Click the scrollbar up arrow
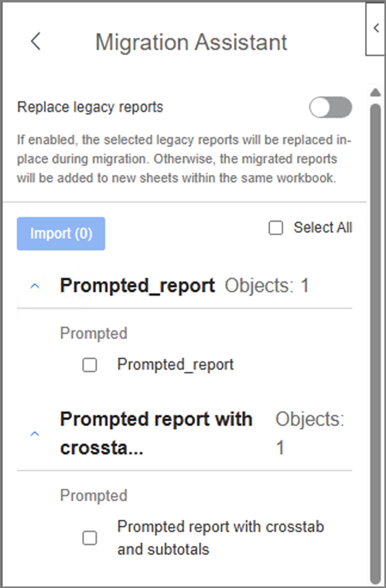This screenshot has height=588, width=386. [375, 92]
